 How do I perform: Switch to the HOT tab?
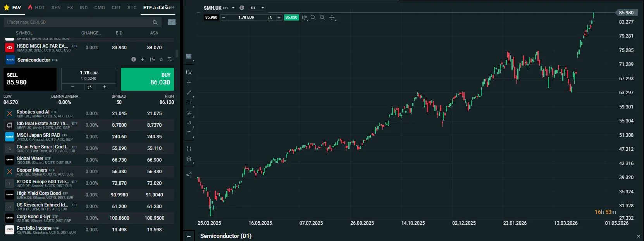click(36, 7)
